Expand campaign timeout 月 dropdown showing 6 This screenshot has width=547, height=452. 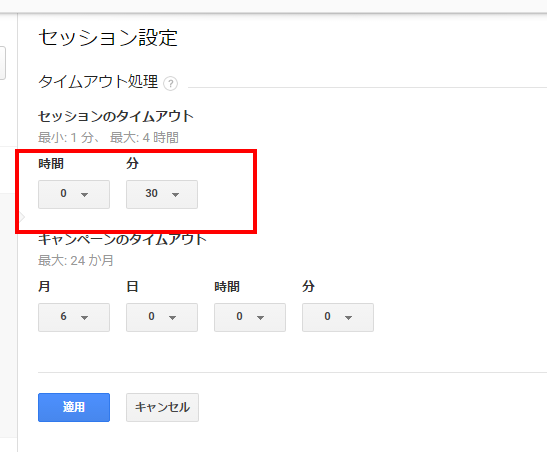74,317
